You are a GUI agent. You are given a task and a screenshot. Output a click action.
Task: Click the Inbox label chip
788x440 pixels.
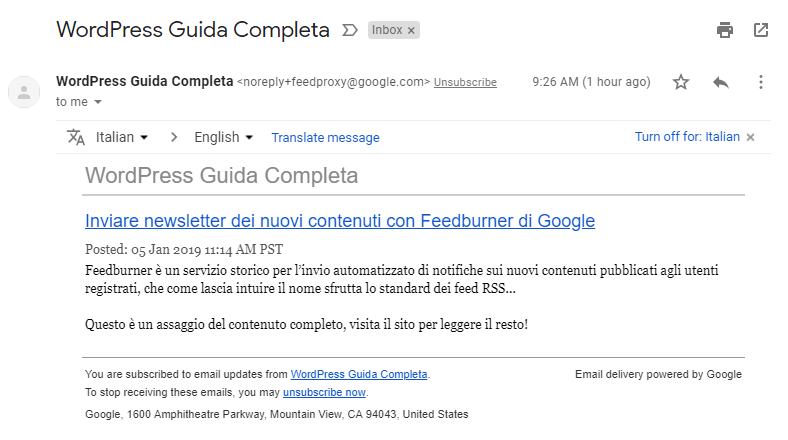pyautogui.click(x=387, y=30)
